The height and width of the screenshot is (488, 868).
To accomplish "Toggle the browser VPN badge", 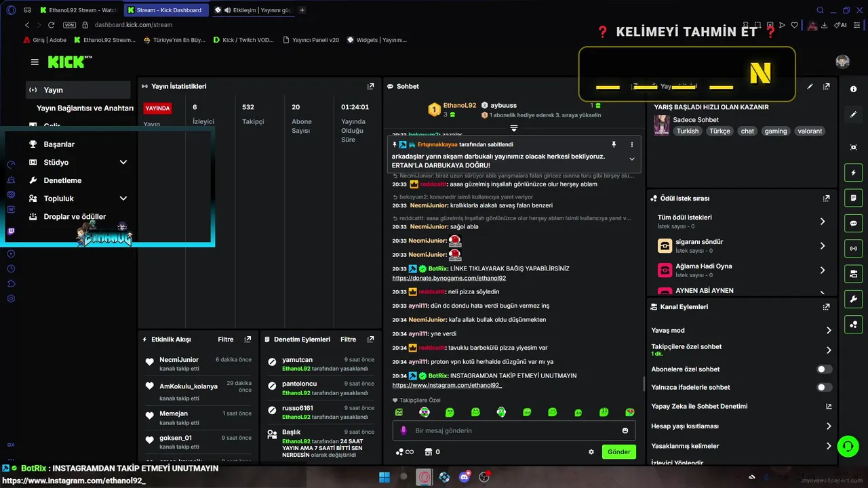I will [69, 25].
